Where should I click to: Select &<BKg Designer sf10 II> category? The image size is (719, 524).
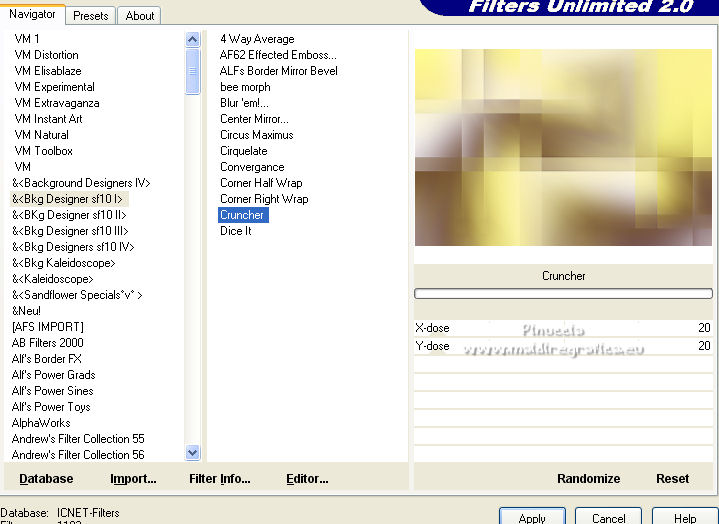(x=69, y=215)
